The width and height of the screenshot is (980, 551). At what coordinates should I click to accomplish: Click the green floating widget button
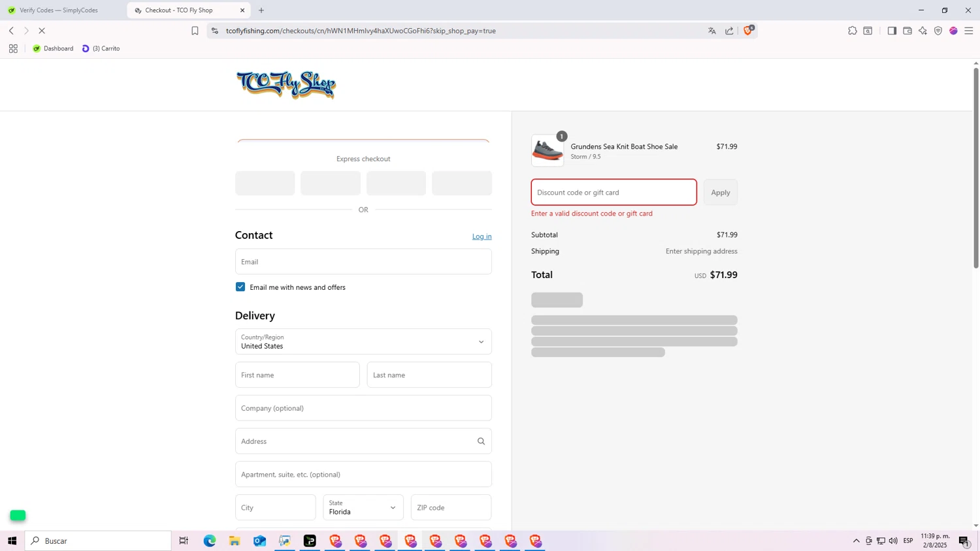pyautogui.click(x=18, y=515)
